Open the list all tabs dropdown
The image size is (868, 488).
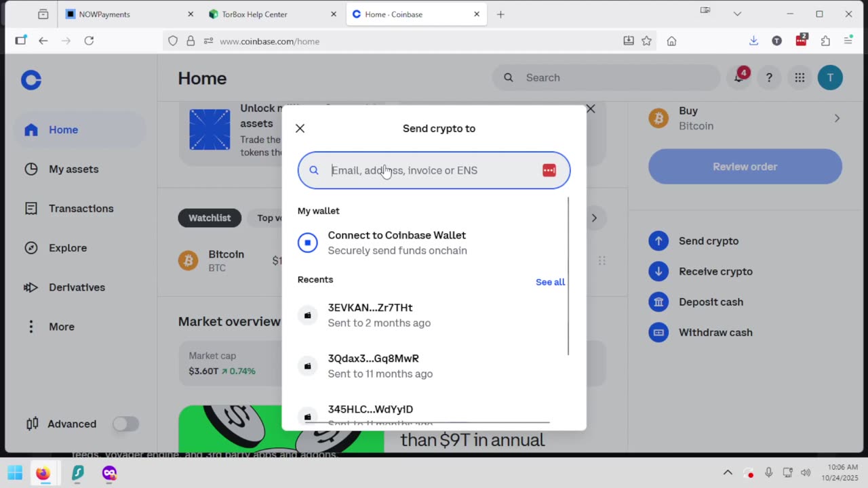click(x=737, y=14)
